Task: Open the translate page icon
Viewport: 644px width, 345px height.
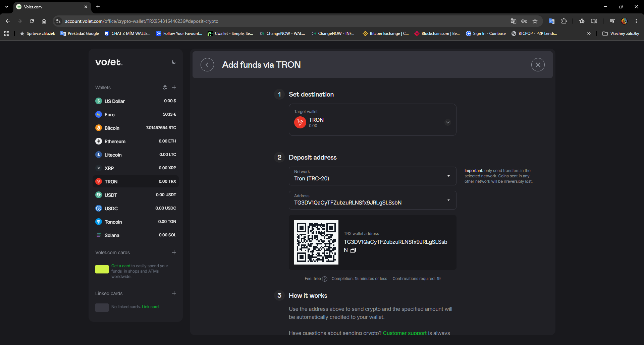Action: pyautogui.click(x=513, y=21)
